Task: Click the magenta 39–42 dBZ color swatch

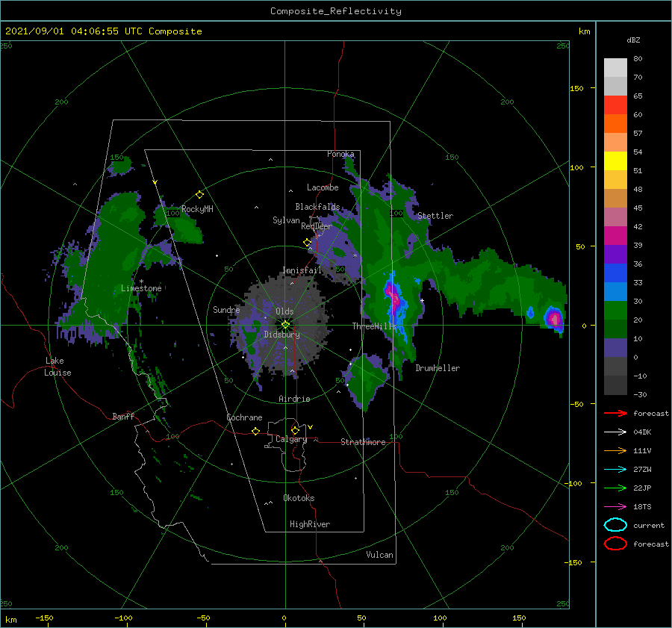Action: point(615,236)
